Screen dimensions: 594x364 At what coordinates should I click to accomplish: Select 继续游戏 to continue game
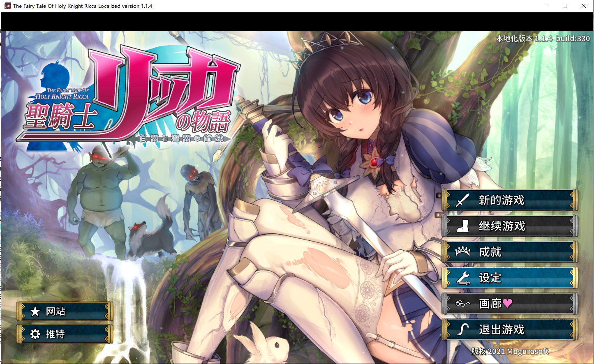[x=510, y=226]
